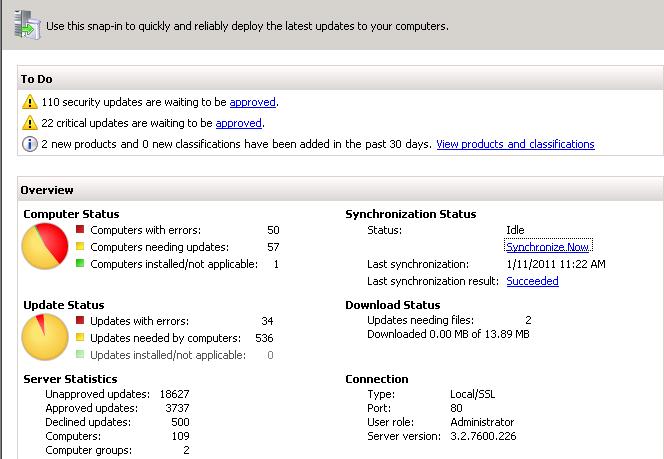Image resolution: width=664 pixels, height=459 pixels.
Task: Click the faded green square for Updates installed/not applicable
Action: tap(80, 354)
